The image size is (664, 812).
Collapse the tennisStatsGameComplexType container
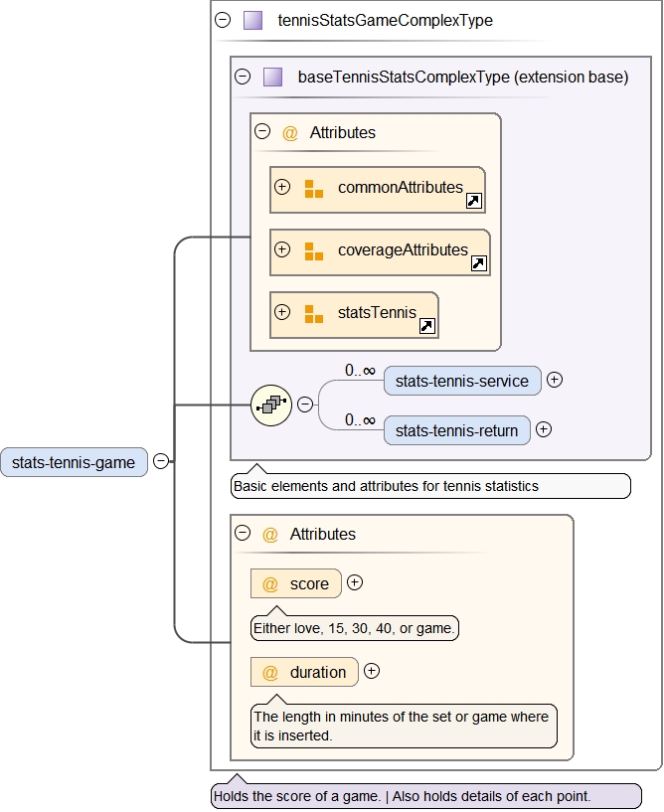[223, 20]
